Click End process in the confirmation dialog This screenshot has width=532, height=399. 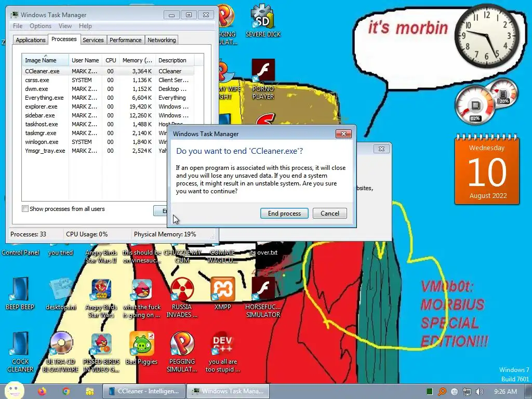tap(284, 213)
